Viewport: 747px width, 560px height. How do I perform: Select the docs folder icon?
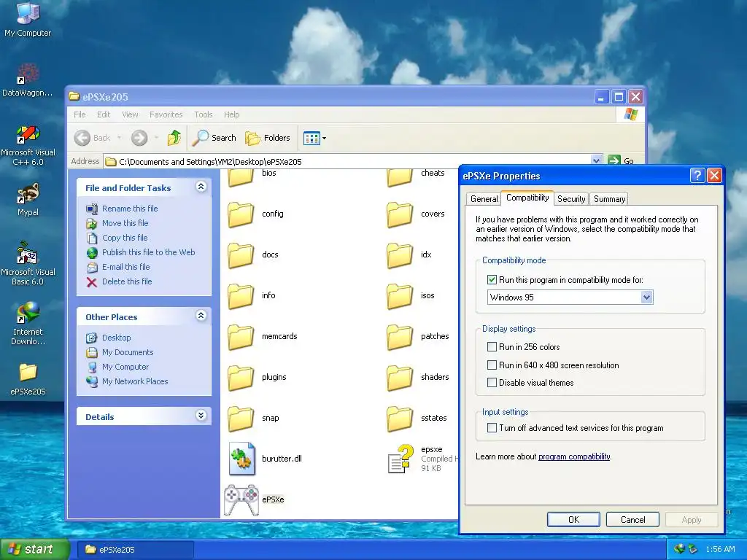241,255
